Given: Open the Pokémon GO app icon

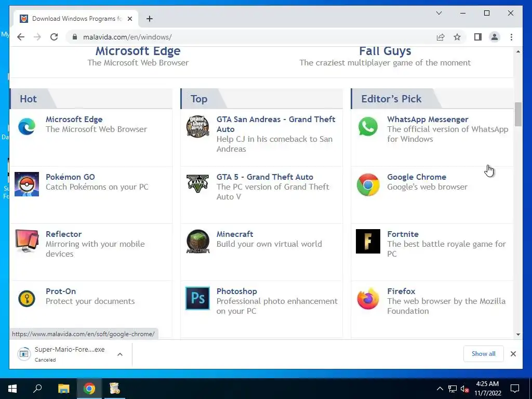Looking at the screenshot, I should click(x=27, y=184).
